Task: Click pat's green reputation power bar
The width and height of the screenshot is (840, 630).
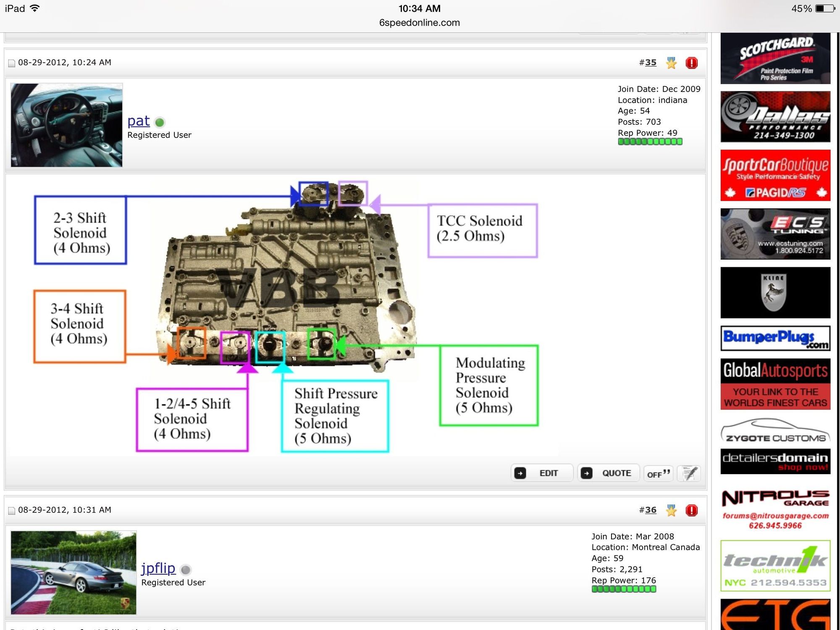Action: click(650, 142)
